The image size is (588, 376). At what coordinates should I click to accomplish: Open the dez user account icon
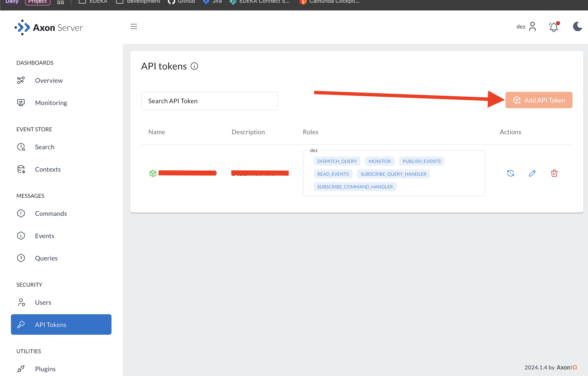pos(532,27)
